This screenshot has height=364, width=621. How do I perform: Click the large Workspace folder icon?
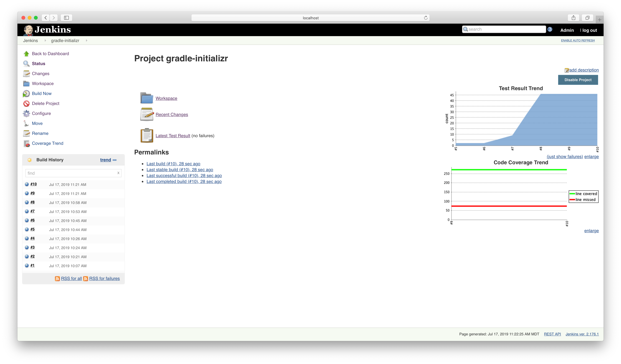(x=147, y=98)
